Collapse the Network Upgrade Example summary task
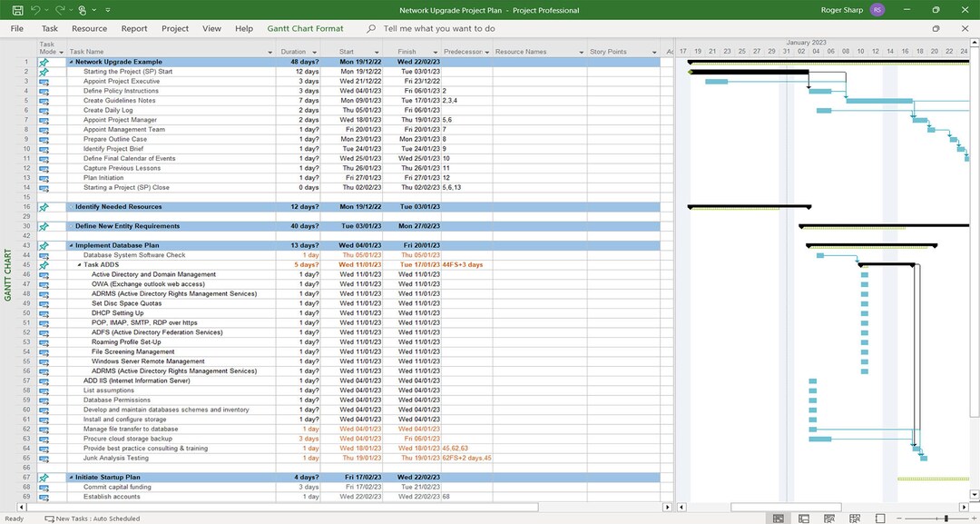The height and width of the screenshot is (524, 980). pos(71,62)
